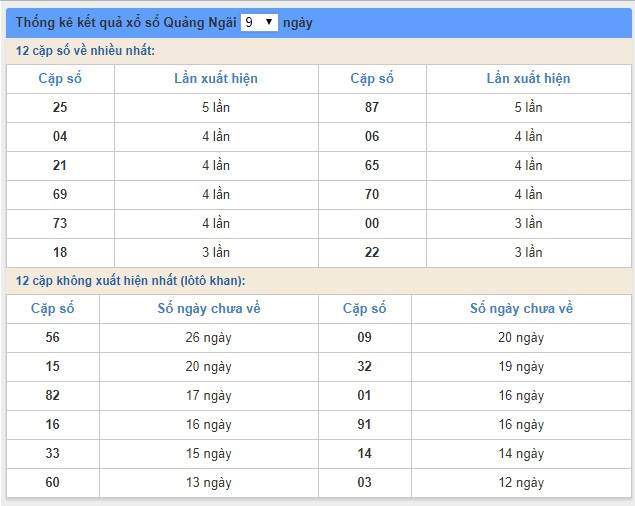635x506 pixels.
Task: Click the 'lôtô khan' section header
Action: tap(130, 281)
